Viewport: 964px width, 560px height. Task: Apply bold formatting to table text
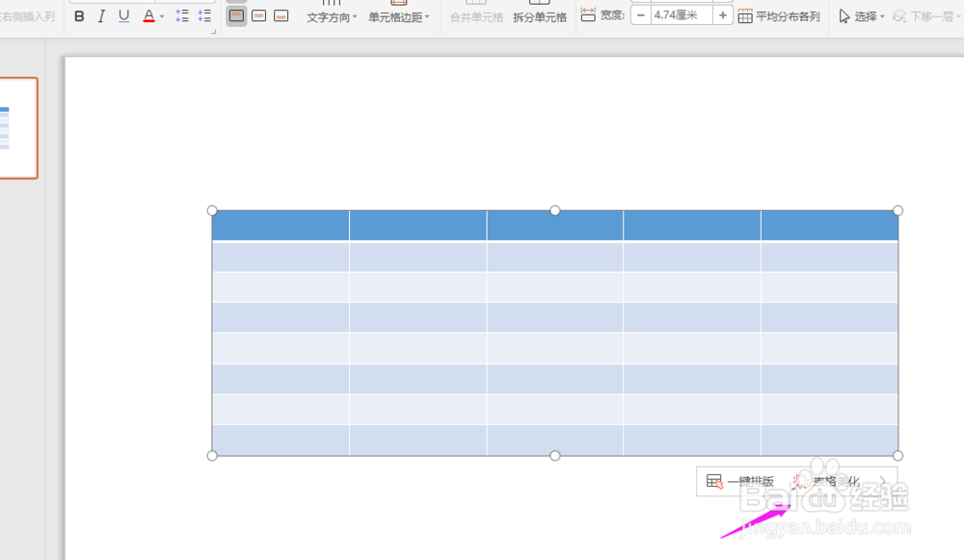80,16
